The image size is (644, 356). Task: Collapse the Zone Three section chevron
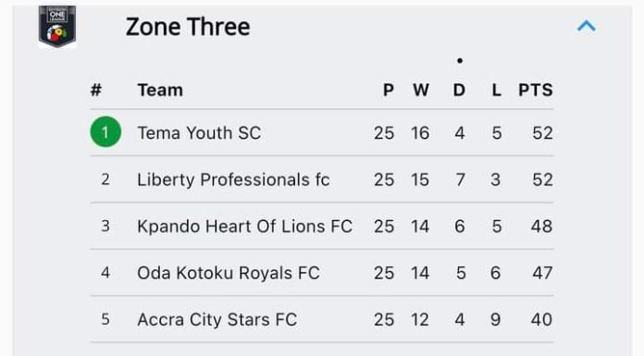pos(586,26)
